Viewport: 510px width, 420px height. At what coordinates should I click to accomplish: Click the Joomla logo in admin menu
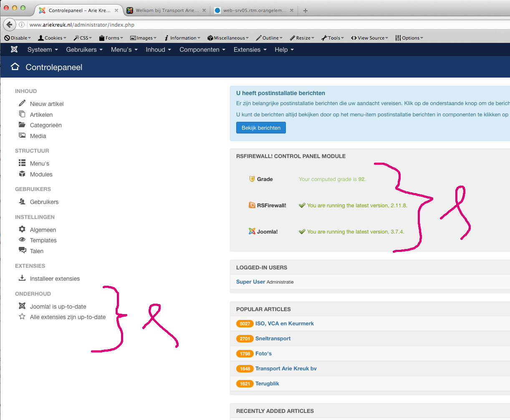(x=14, y=50)
